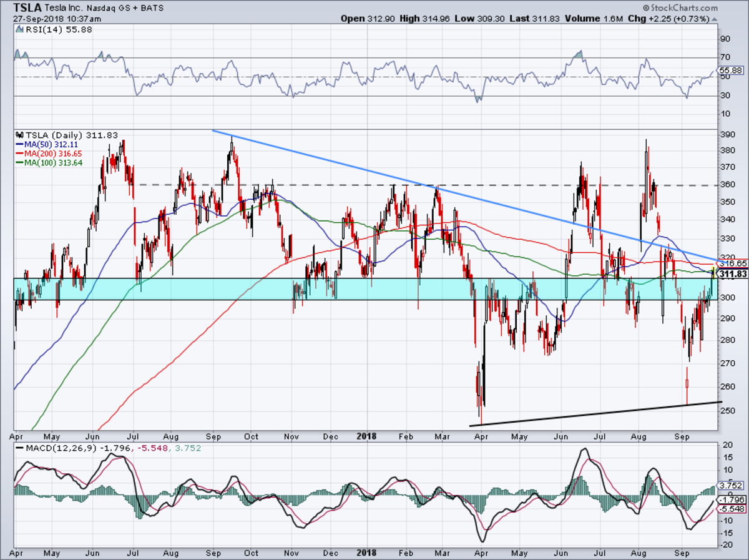Click the Feb label on the bottom MACD time axis

tap(406, 553)
